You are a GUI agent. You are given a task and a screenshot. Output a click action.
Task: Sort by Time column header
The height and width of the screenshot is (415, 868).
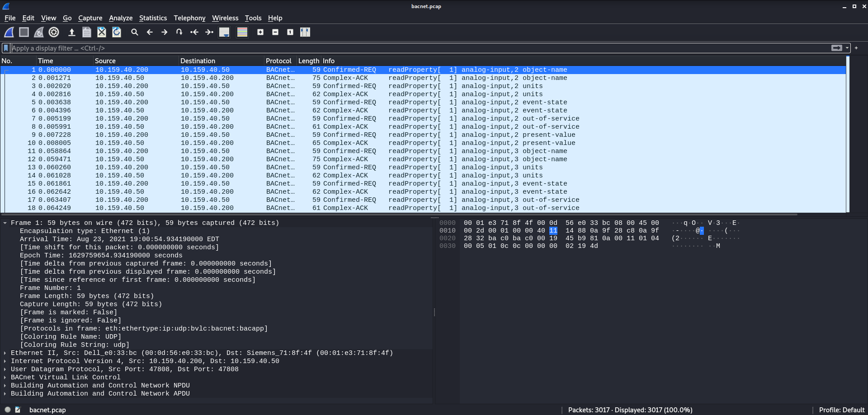65,61
